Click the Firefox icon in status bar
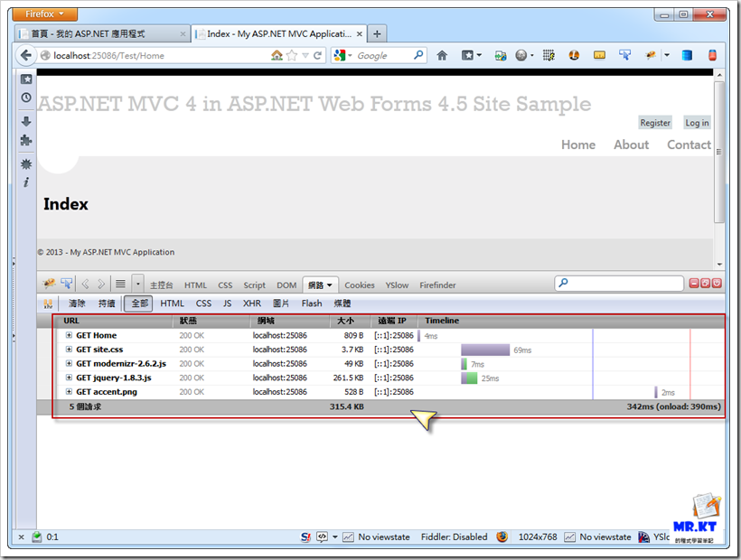This screenshot has height=560, width=741. tap(502, 537)
